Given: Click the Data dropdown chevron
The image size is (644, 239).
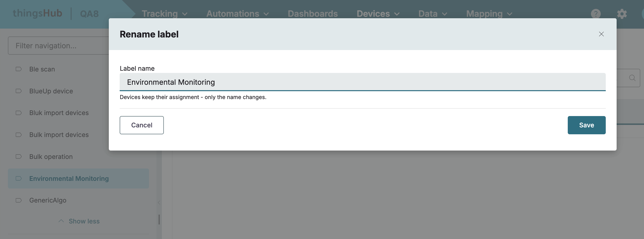Looking at the screenshot, I should (x=444, y=14).
